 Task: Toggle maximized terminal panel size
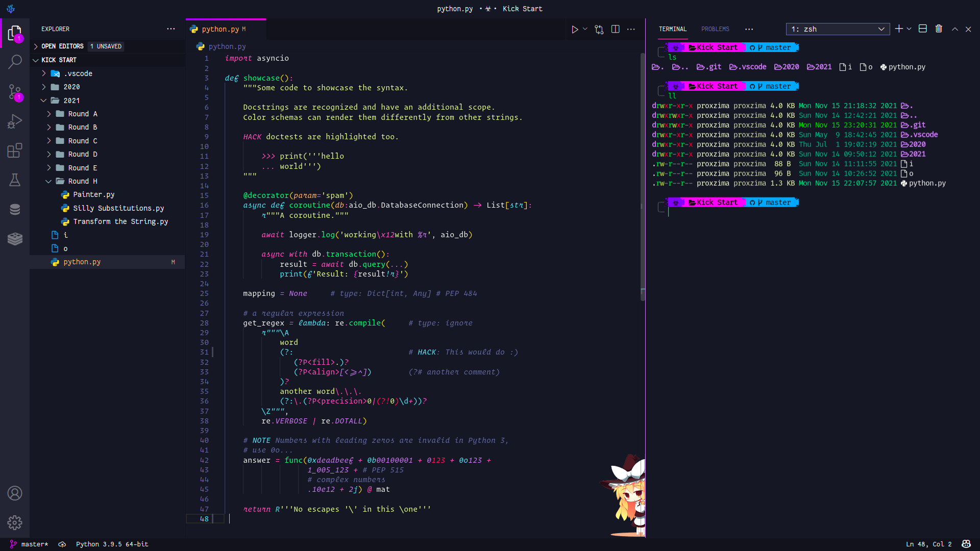click(954, 29)
